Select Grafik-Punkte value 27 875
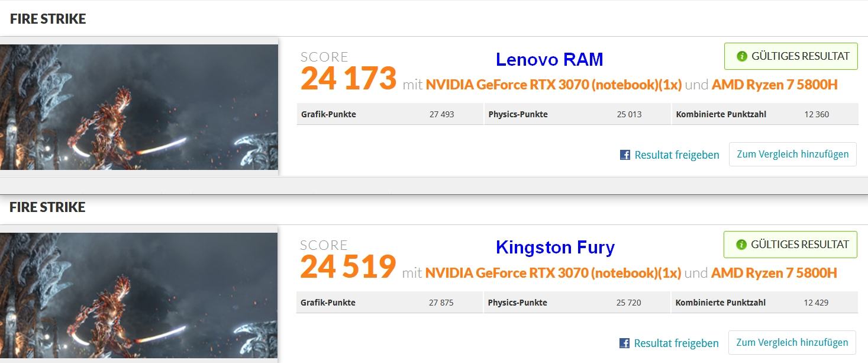This screenshot has width=868, height=363. click(441, 303)
